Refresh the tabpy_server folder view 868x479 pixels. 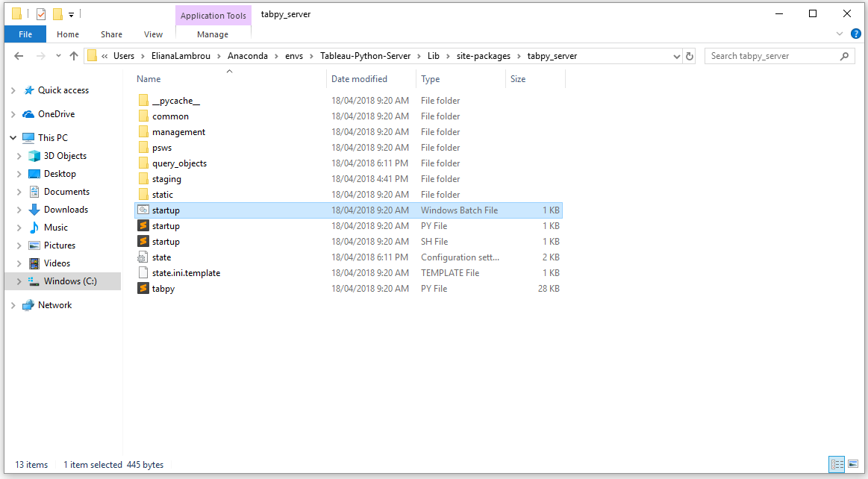689,56
